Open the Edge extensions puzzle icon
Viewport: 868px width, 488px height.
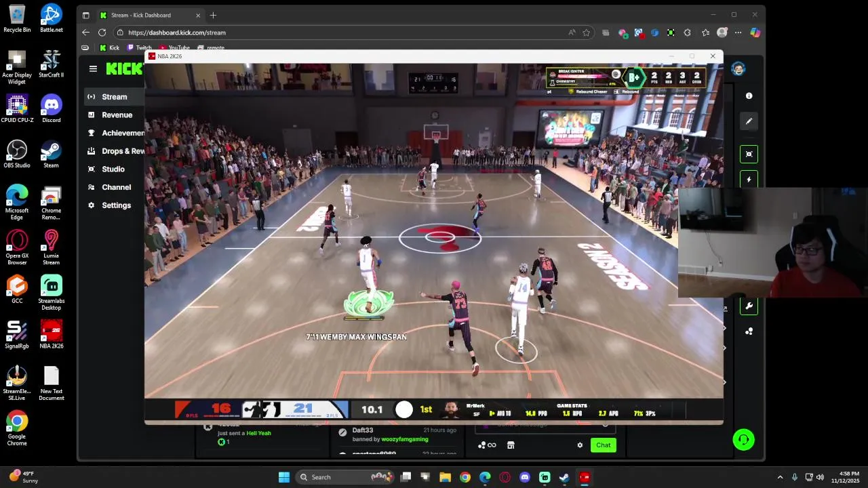687,33
